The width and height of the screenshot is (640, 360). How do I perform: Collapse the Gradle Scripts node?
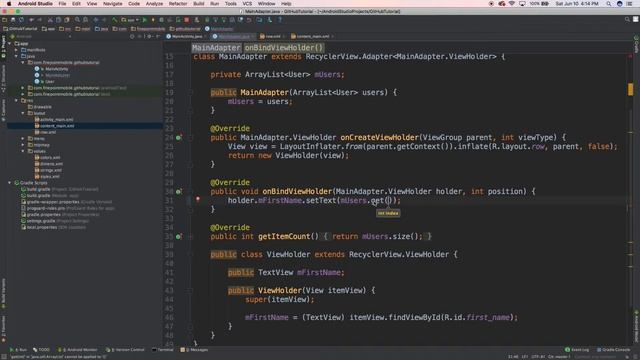tap(10, 183)
